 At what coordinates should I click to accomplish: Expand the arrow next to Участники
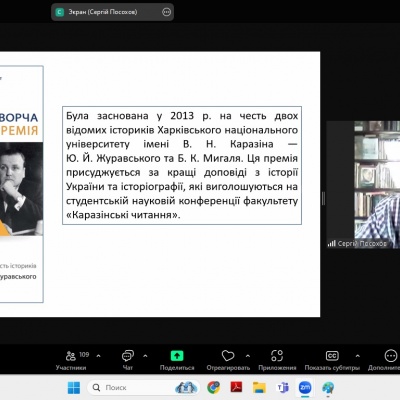99,356
